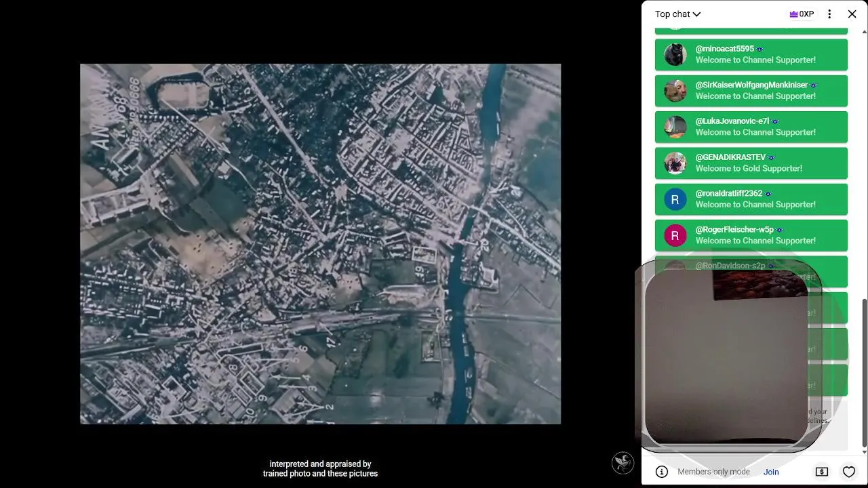Click @SirKaiserWolfgangMankiniser avatar

click(x=675, y=91)
